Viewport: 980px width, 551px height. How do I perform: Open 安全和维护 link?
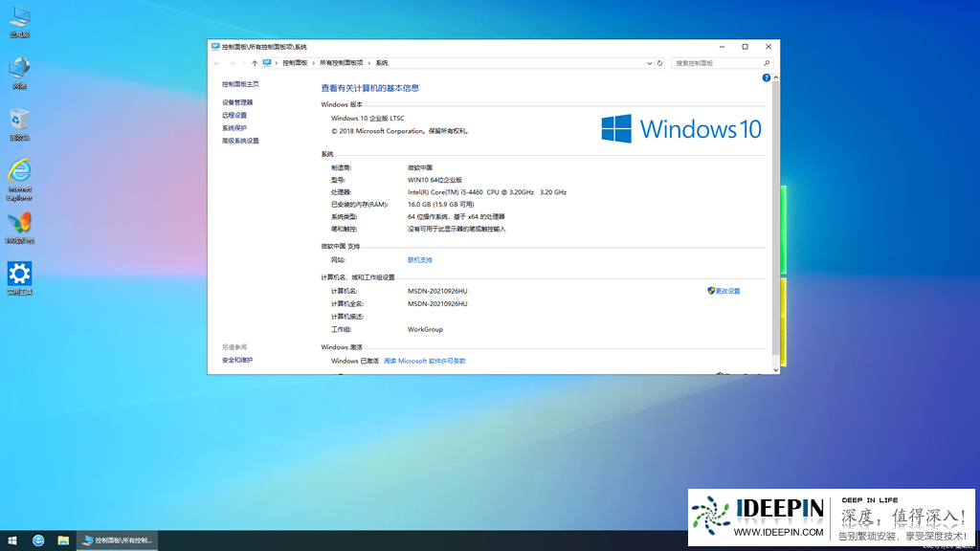(237, 361)
